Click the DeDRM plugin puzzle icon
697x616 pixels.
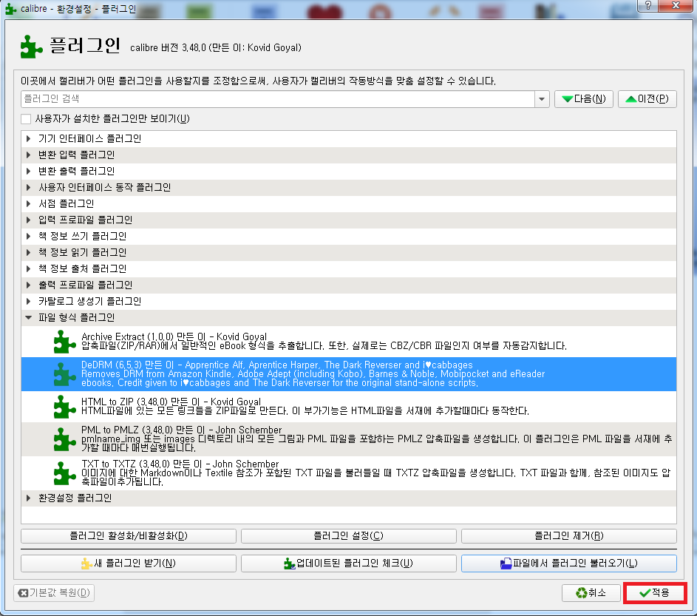click(x=64, y=374)
